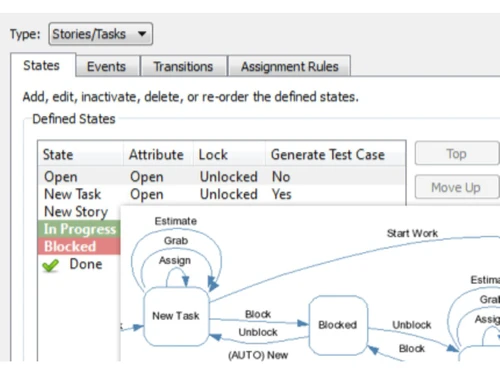The height and width of the screenshot is (375, 500).
Task: Click the Open attribute cell in the New Task row
Action: tap(147, 195)
